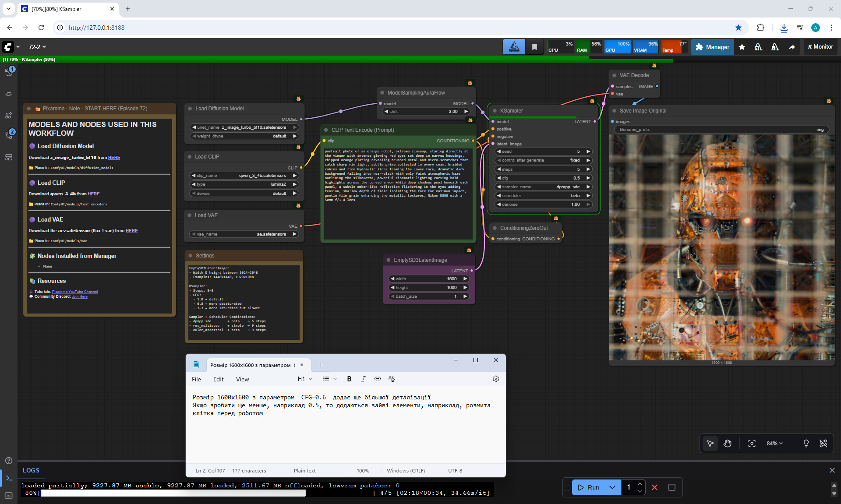Screen dimensions: 841x504
Task: Toggle link visibility icon
Action: tap(823, 444)
